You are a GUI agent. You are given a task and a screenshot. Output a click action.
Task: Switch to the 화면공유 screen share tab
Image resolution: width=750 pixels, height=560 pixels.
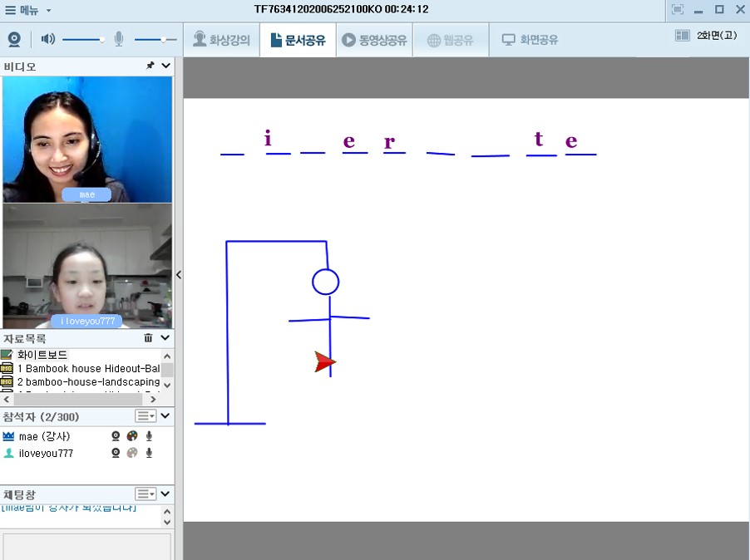(530, 40)
